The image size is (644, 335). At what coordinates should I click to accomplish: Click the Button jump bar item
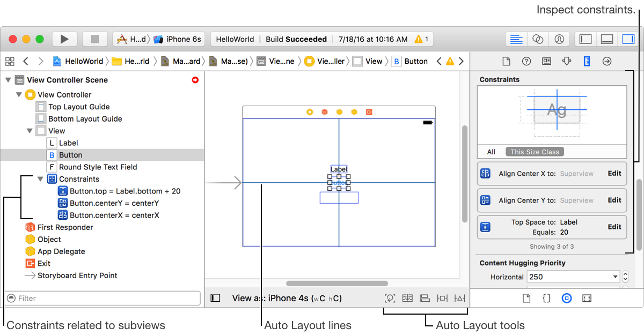410,61
